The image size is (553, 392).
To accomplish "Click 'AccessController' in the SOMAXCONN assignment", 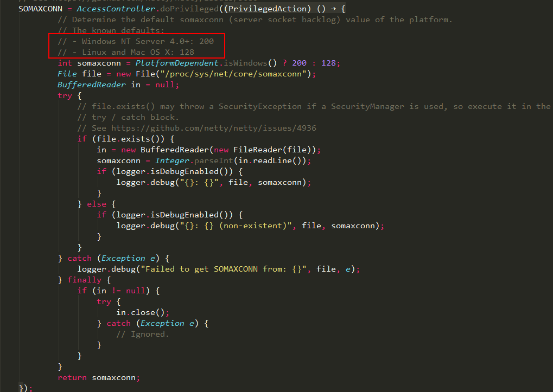I will (116, 9).
